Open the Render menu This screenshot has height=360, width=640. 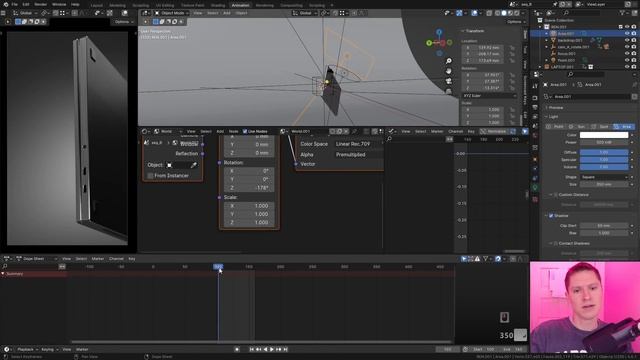(40, 4)
